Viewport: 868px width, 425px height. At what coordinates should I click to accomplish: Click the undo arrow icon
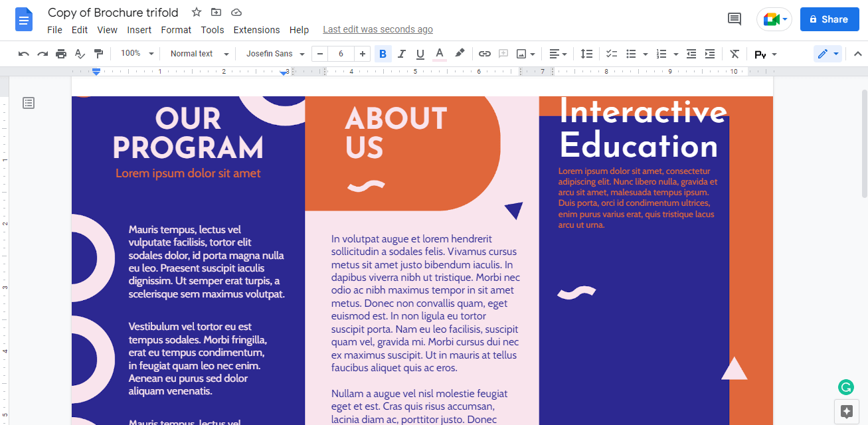(24, 54)
